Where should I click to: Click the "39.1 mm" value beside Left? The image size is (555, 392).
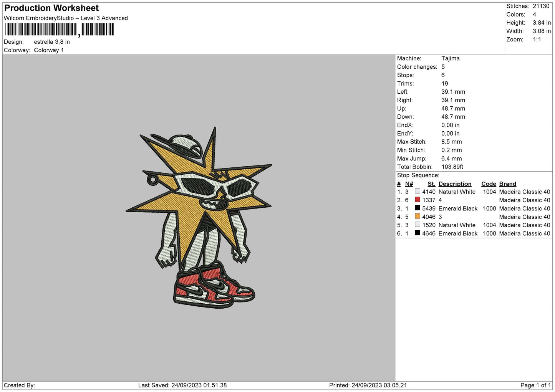(x=453, y=92)
